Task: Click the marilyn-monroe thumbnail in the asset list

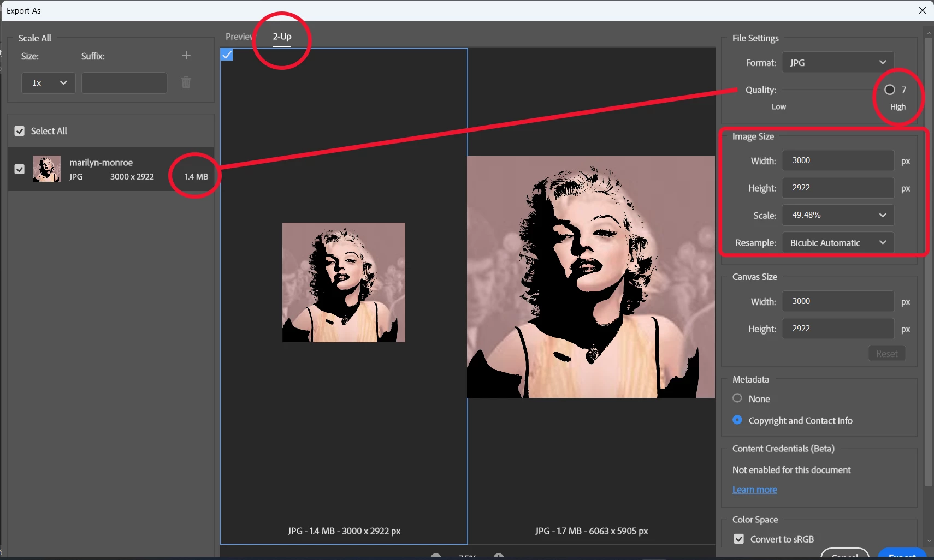Action: [47, 169]
